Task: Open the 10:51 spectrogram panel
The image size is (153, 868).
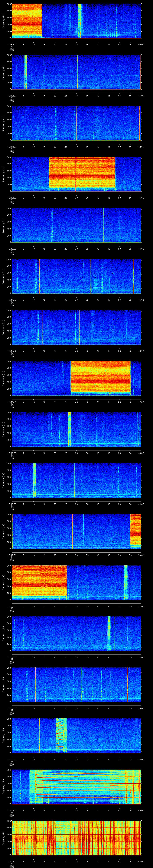Action: (x=77, y=633)
